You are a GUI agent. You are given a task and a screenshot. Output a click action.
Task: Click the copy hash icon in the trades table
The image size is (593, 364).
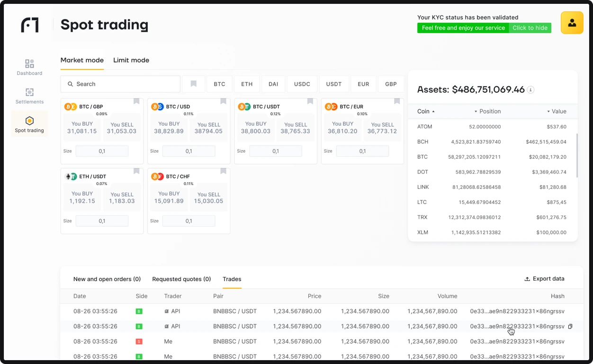[570, 326]
